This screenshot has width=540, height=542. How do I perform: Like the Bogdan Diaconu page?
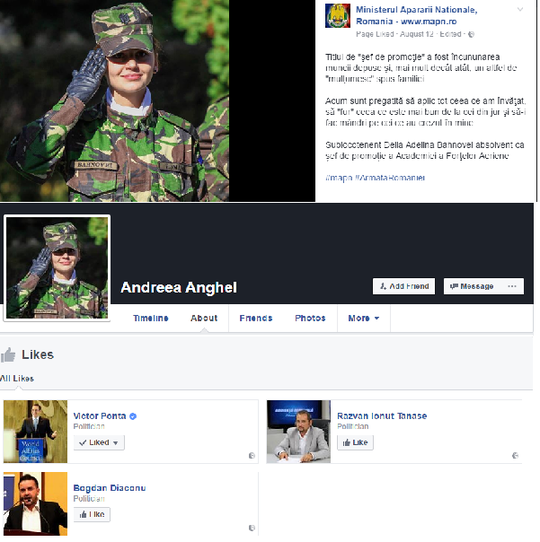[92, 514]
